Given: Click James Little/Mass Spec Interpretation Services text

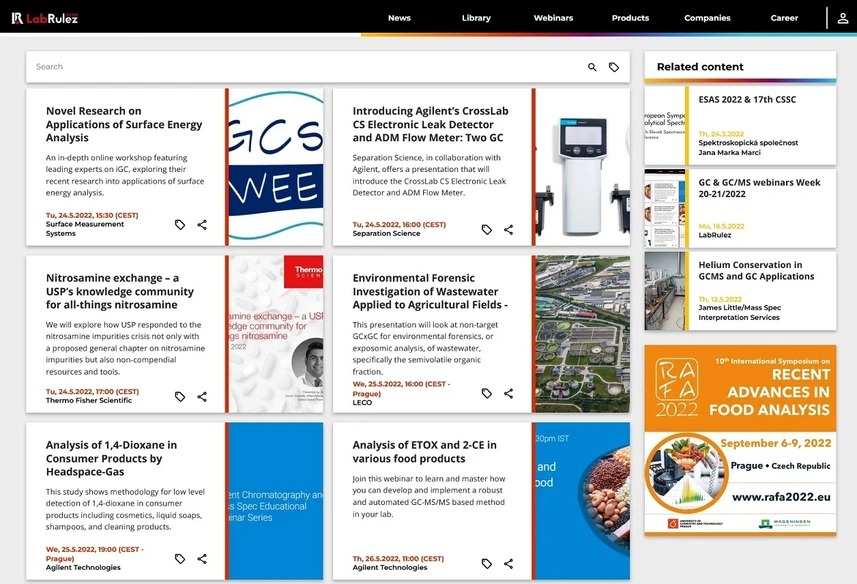Looking at the screenshot, I should pos(739,312).
